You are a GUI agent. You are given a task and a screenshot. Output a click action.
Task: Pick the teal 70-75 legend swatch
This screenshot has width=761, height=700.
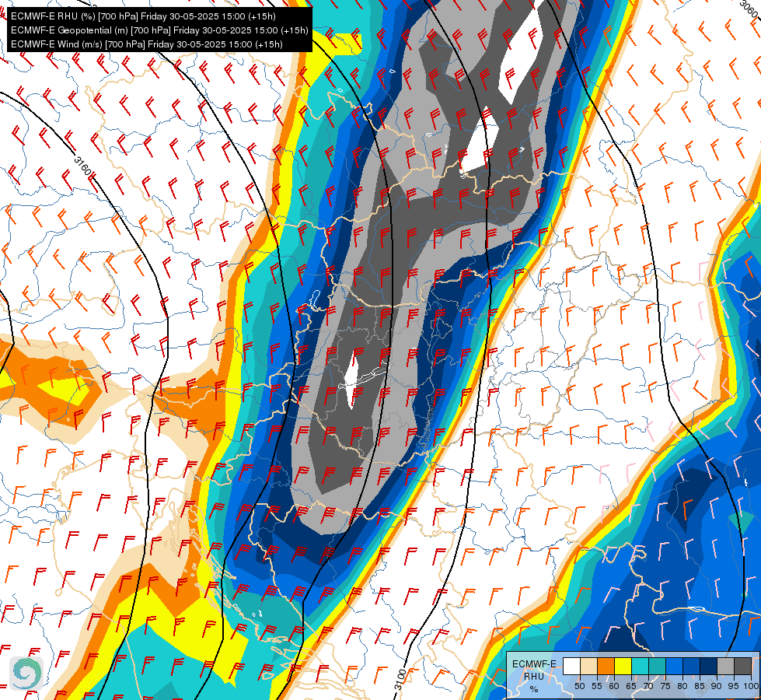coord(657,666)
